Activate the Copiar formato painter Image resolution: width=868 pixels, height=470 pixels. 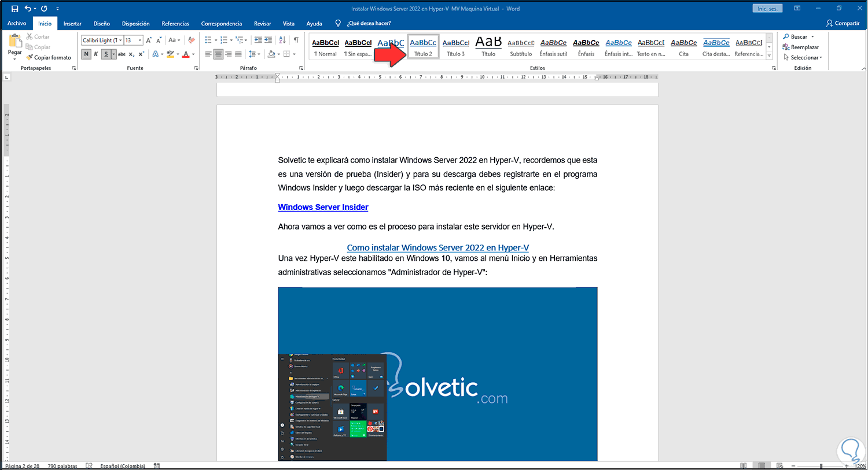point(49,57)
